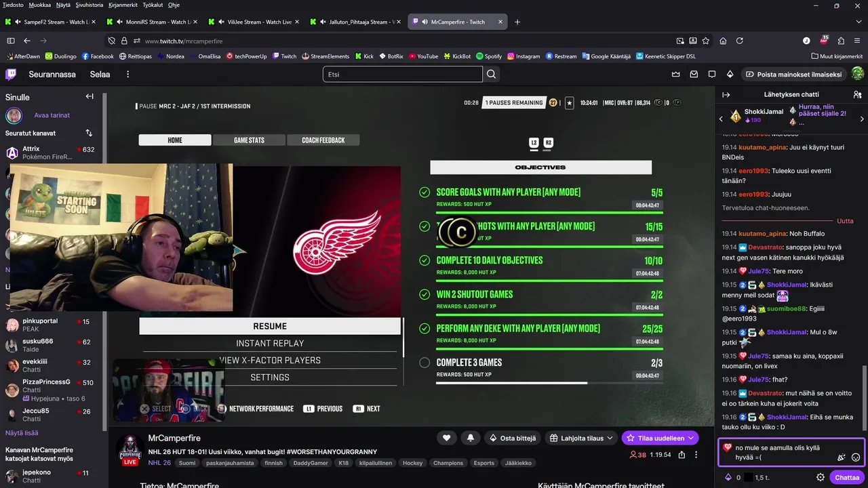This screenshot has width=868, height=488.
Task: Open StreamElements bookmark in bookmarks bar
Action: point(325,56)
